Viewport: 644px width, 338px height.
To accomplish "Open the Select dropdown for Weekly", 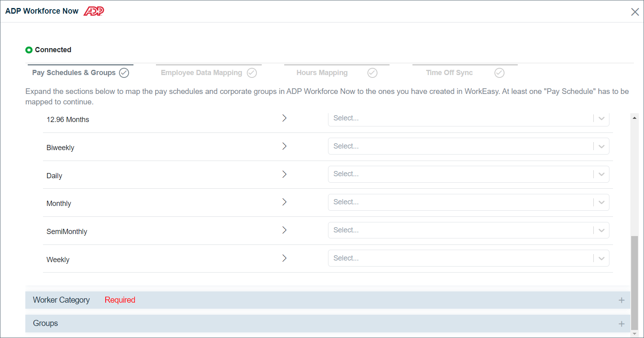I will pyautogui.click(x=468, y=258).
